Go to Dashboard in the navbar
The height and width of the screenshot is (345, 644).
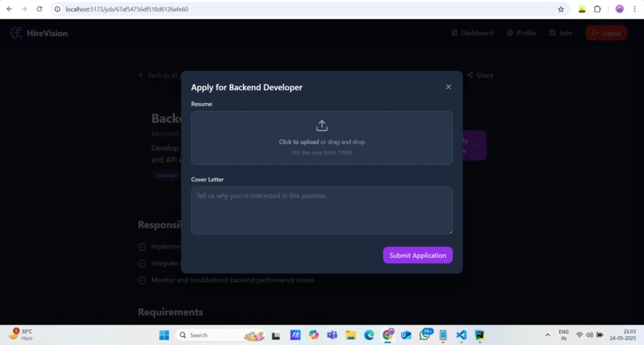point(472,33)
